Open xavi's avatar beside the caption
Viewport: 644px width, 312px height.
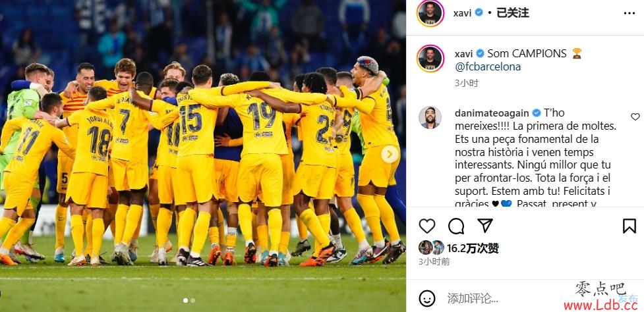430,59
